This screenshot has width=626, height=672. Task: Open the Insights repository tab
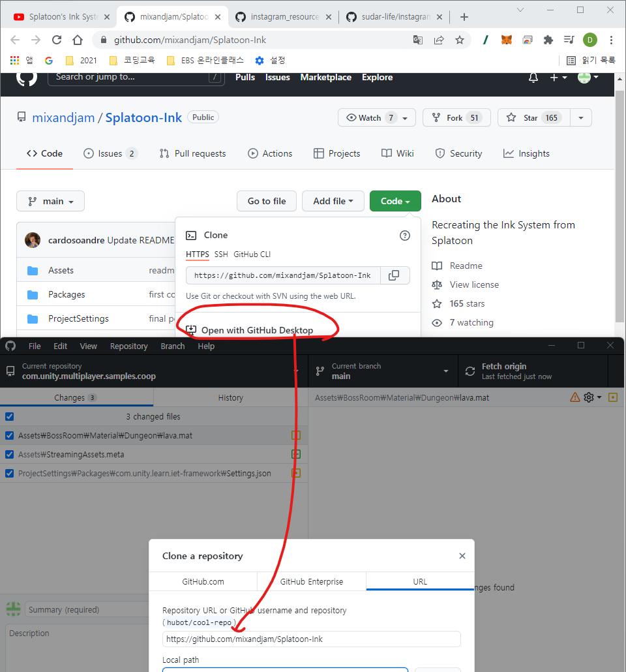click(x=526, y=153)
